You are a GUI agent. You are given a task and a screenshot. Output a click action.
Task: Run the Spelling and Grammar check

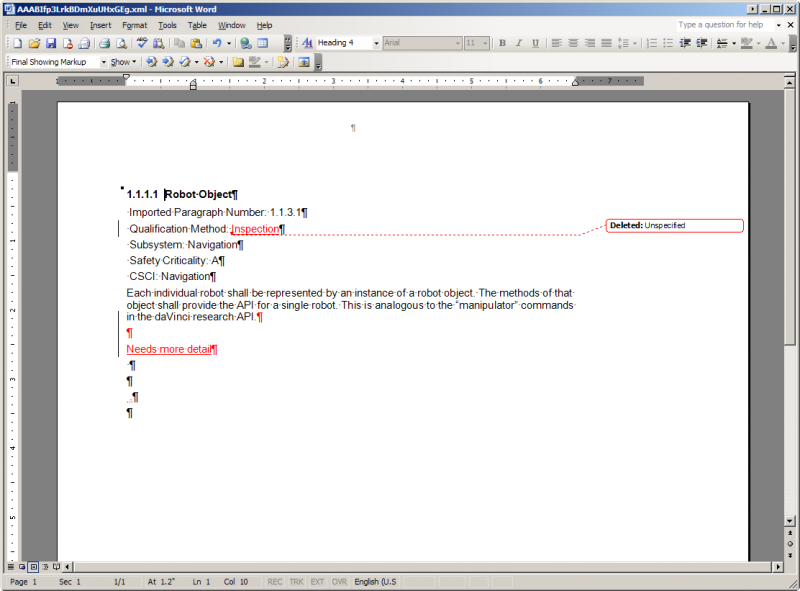(x=142, y=43)
